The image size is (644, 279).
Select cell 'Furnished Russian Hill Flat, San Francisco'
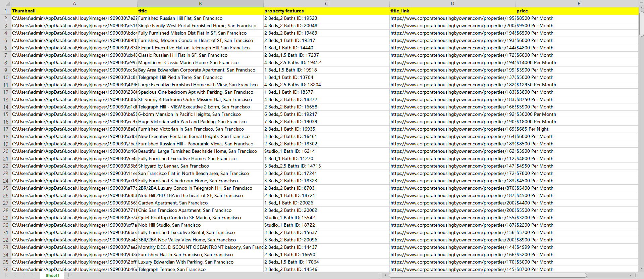click(200, 18)
